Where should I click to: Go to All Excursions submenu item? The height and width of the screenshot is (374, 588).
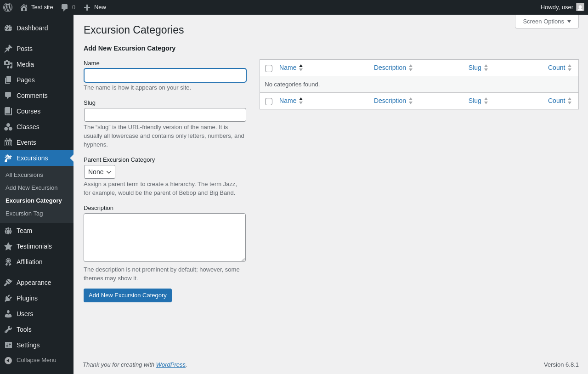24,175
